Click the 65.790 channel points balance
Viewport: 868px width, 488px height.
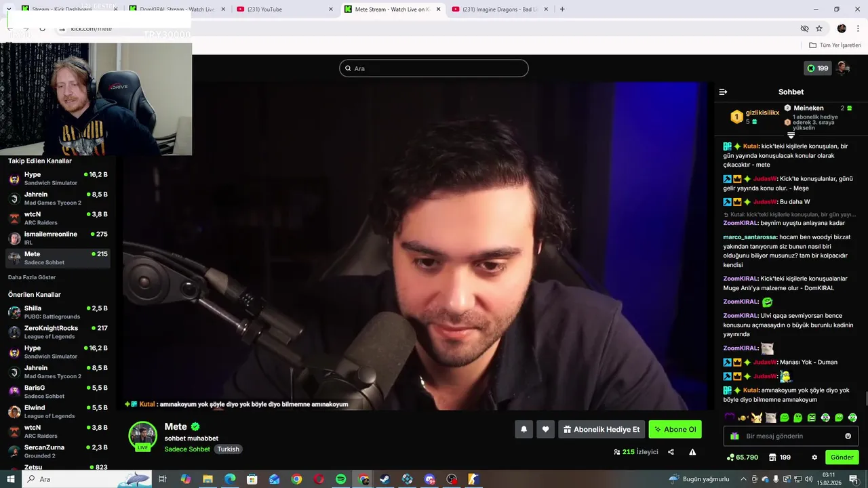[x=742, y=457]
